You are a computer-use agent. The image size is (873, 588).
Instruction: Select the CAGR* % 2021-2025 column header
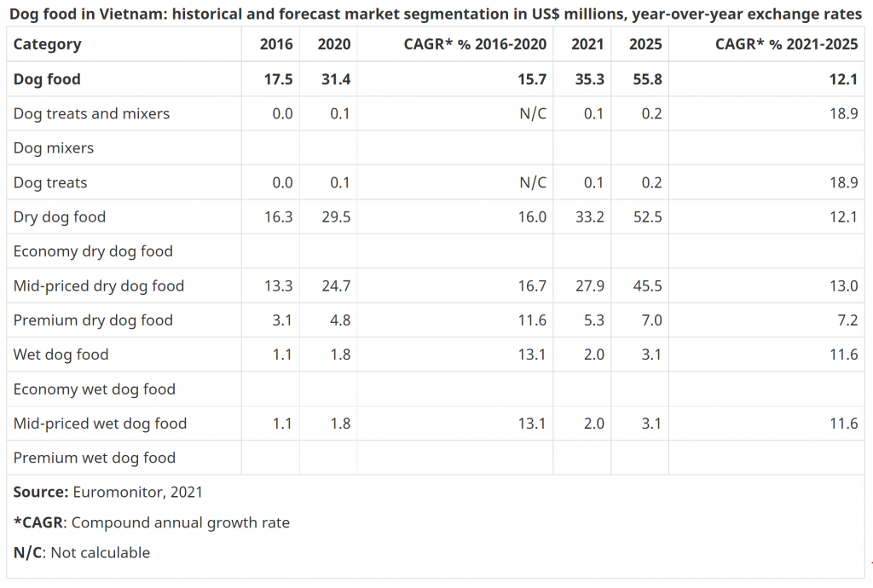pyautogui.click(x=786, y=44)
